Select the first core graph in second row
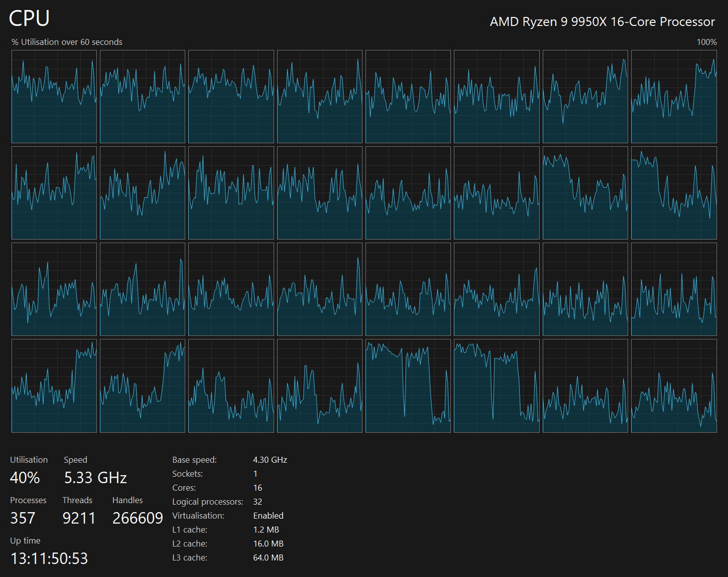Screen dimensions: 728x577 click(54, 193)
